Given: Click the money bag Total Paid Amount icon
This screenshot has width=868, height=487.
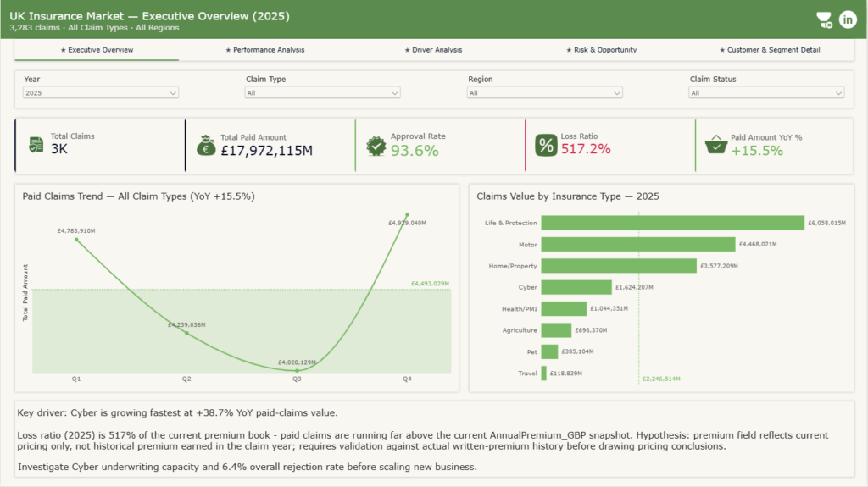Looking at the screenshot, I should click(x=206, y=145).
